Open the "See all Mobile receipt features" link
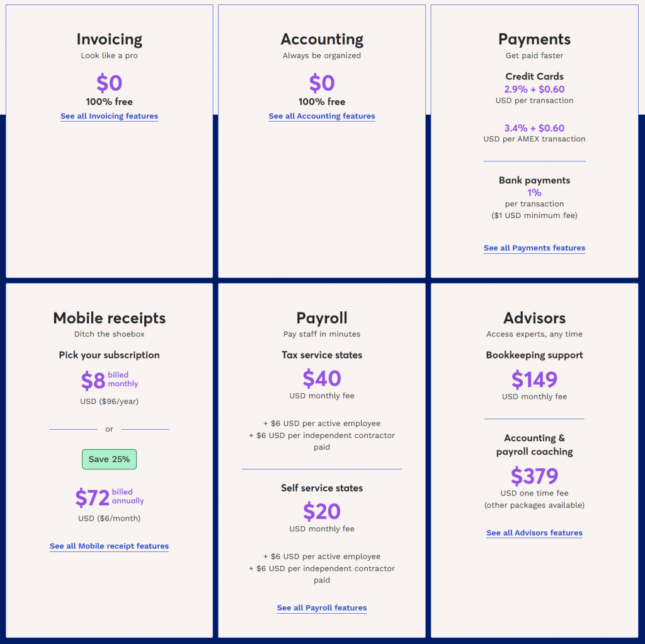 click(109, 546)
